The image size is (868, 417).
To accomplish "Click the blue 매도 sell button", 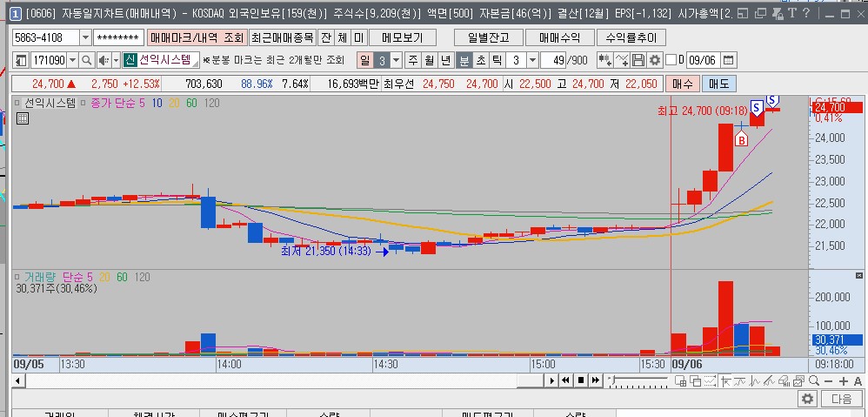I will coord(718,84).
